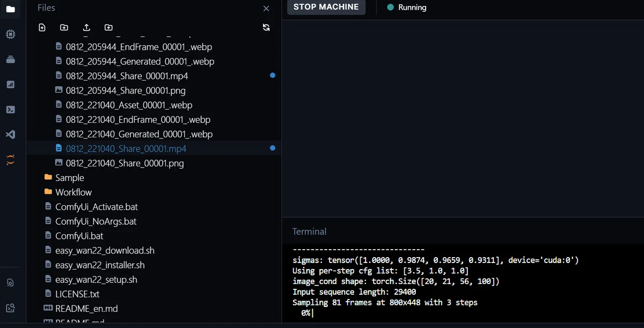The width and height of the screenshot is (644, 328).
Task: Click file icon beside ComfyUi.bat
Action: pos(48,236)
